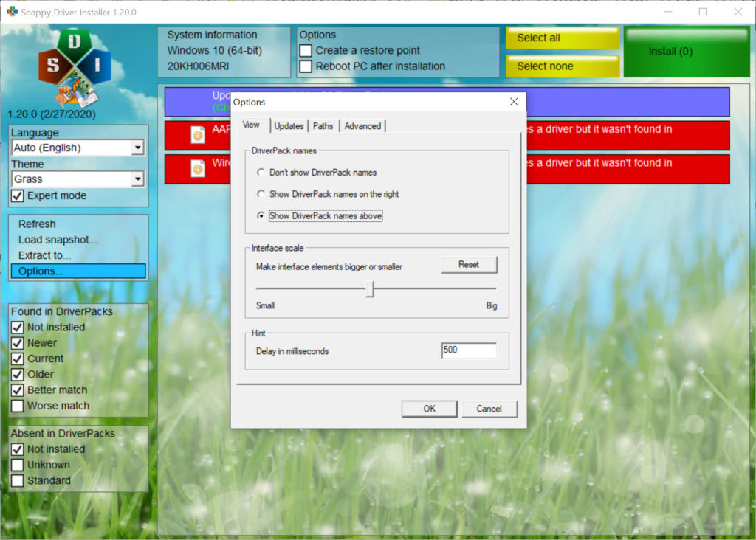Click the green Install (0) button
The height and width of the screenshot is (540, 756).
pyautogui.click(x=687, y=52)
